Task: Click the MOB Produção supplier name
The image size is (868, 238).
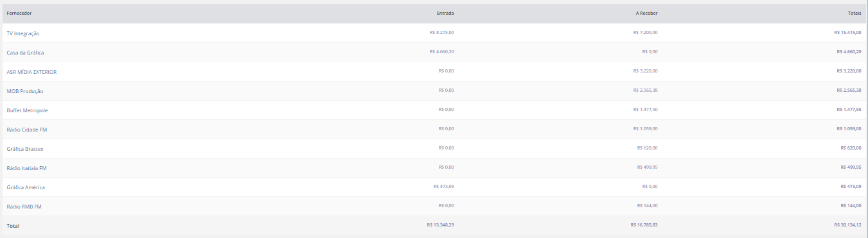Action: [x=25, y=91]
